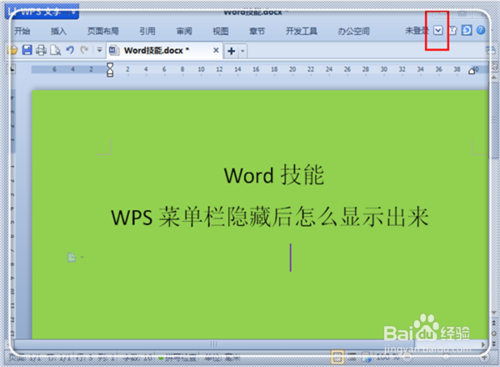Undo the last action

[70, 50]
